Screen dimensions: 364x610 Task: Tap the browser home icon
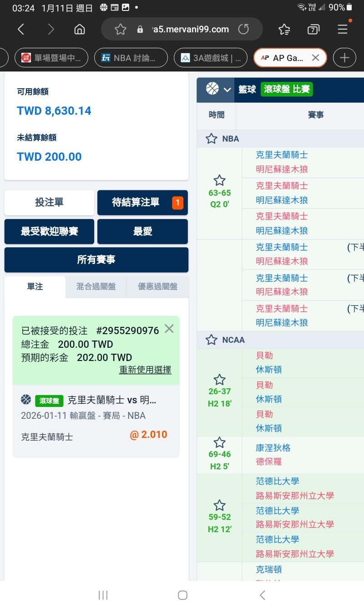pyautogui.click(x=80, y=30)
